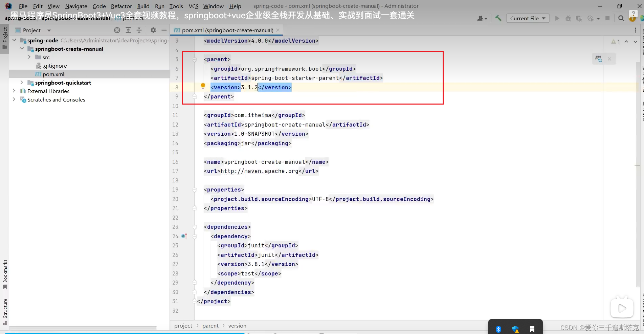Expand all nodes in Project tree
The height and width of the screenshot is (334, 644).
tap(128, 30)
